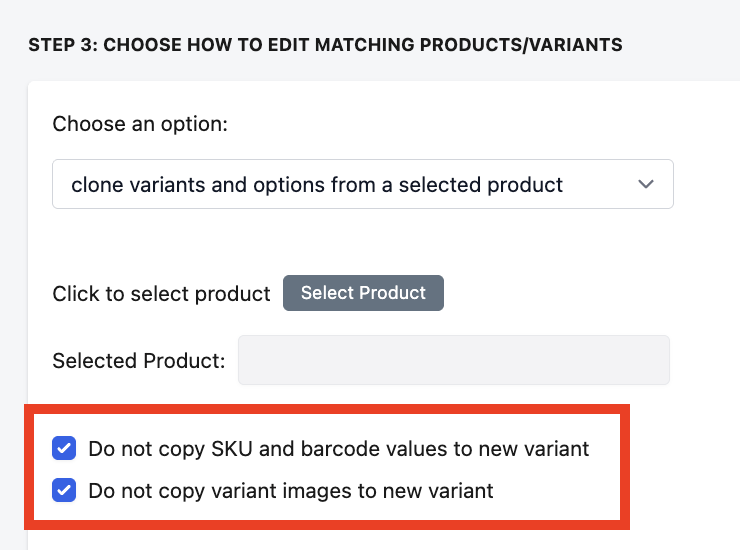The height and width of the screenshot is (550, 740).
Task: Click the dropdown chevron arrow icon
Action: coord(646,184)
